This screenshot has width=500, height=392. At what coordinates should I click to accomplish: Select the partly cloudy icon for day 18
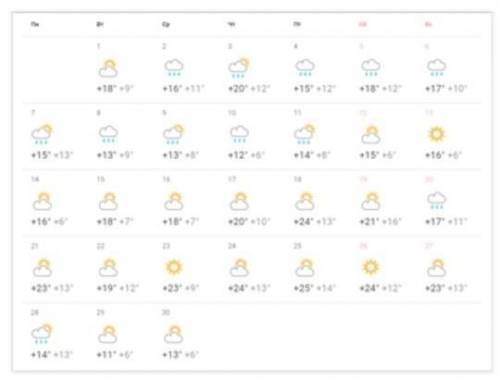click(305, 201)
